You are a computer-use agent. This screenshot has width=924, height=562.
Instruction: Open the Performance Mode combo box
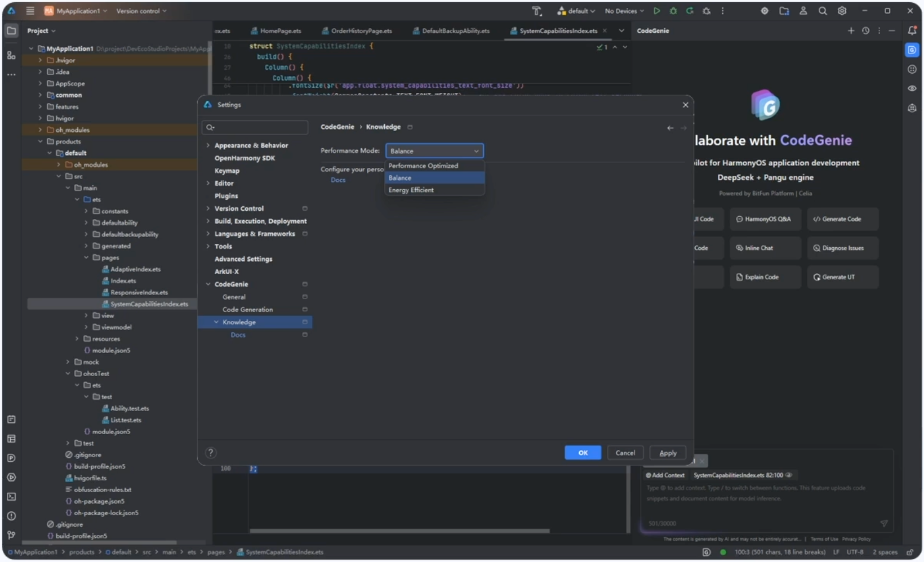tap(434, 151)
